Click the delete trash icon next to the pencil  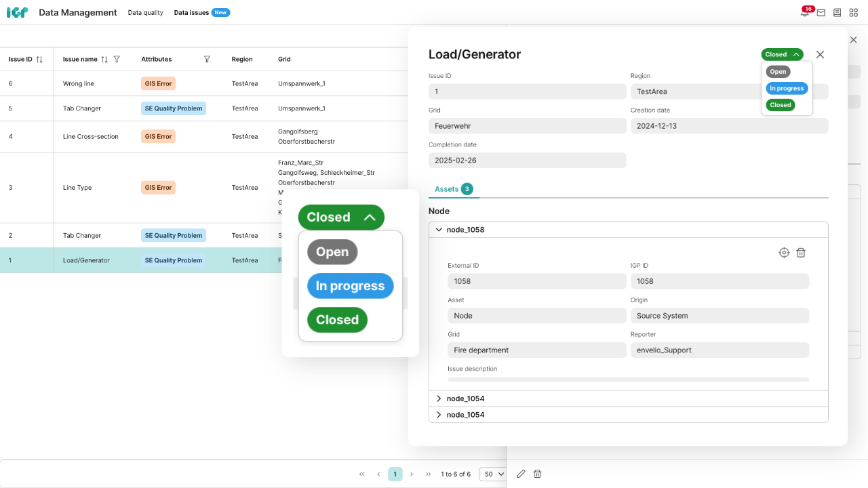point(537,474)
